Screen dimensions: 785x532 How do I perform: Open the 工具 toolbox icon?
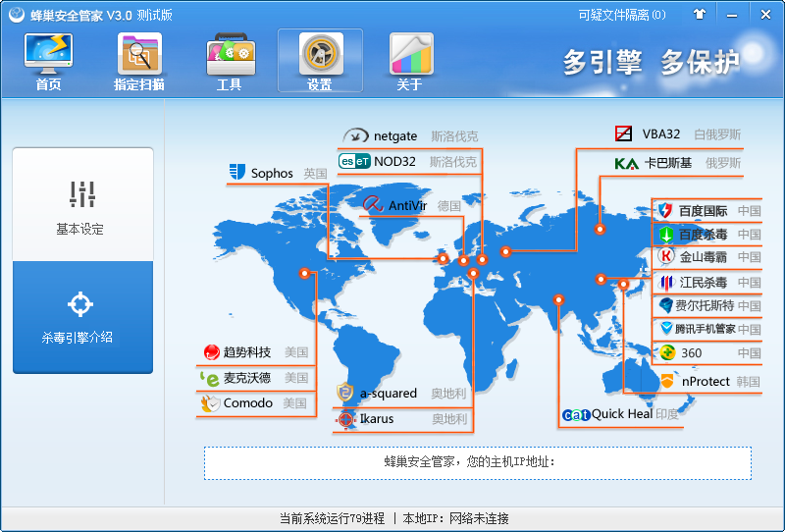[x=231, y=54]
